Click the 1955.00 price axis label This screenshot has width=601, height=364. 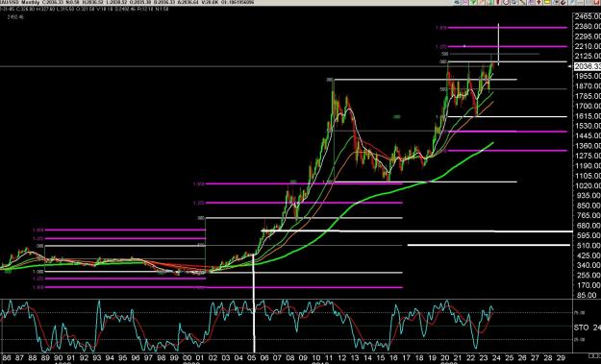[x=588, y=76]
